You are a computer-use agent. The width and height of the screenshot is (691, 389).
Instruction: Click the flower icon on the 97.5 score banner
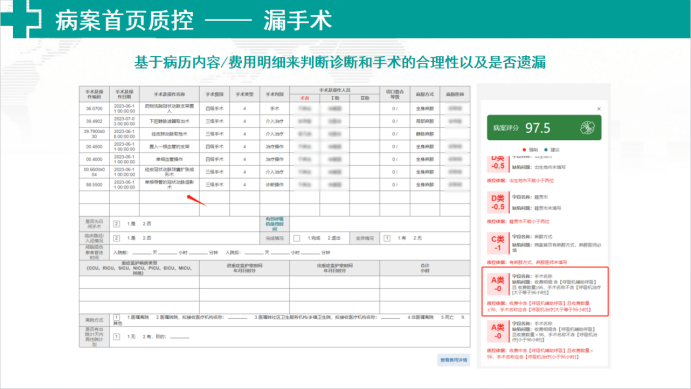click(x=587, y=128)
